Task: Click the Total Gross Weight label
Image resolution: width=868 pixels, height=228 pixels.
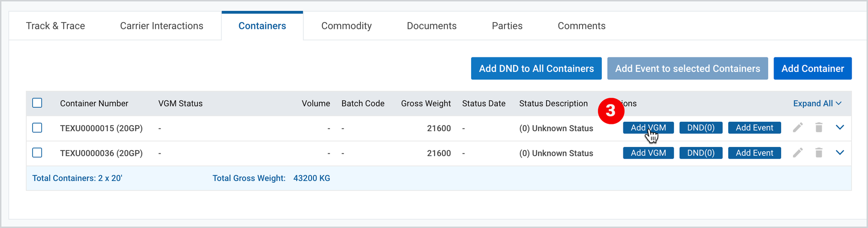Action: point(249,178)
